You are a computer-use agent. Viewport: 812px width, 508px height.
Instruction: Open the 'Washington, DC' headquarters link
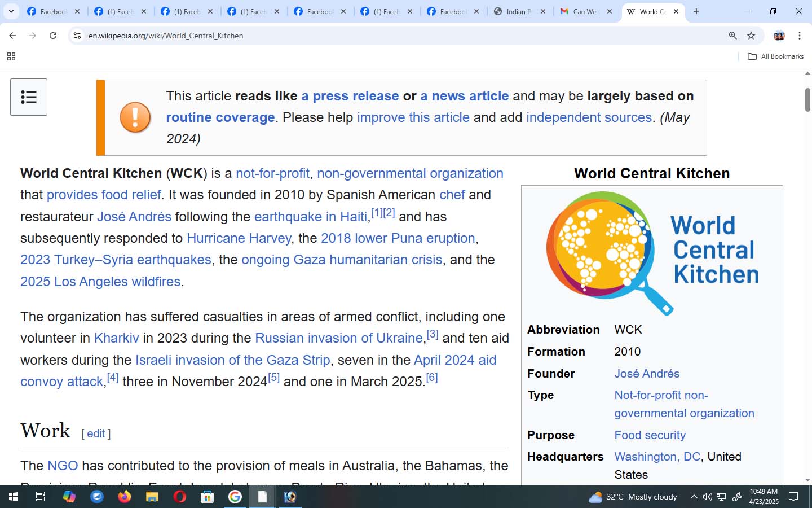[x=657, y=457]
